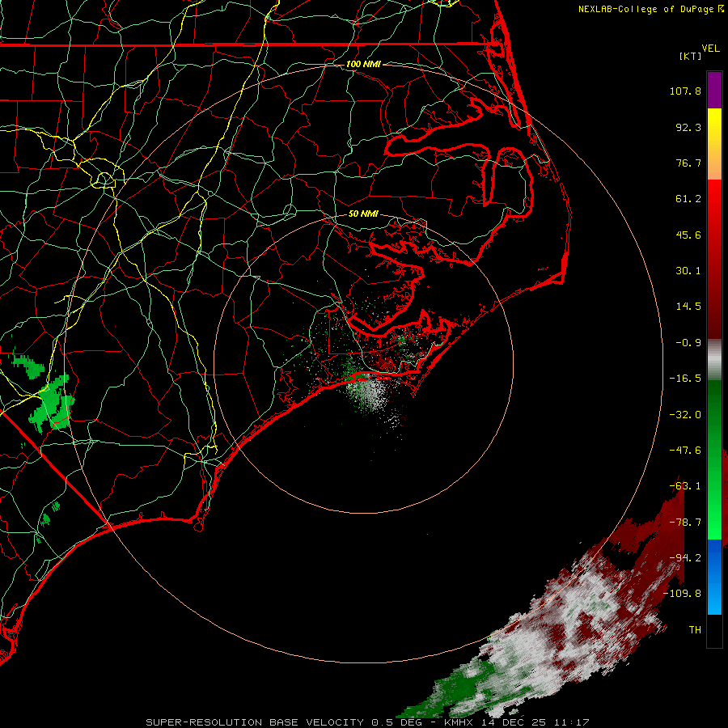The height and width of the screenshot is (728, 728).
Task: Click the -94.2 value on the velocity scale
Action: click(685, 558)
